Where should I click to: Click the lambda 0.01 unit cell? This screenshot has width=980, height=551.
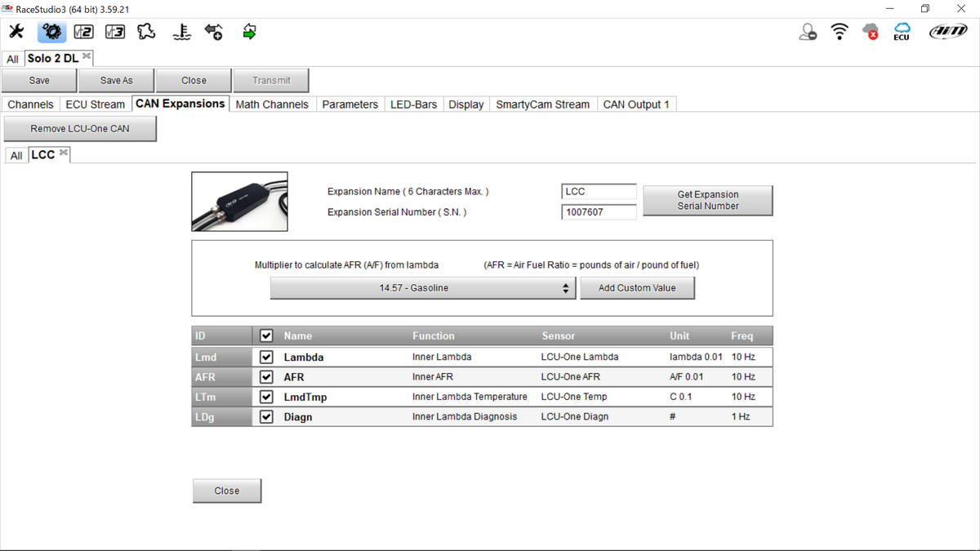pyautogui.click(x=696, y=357)
